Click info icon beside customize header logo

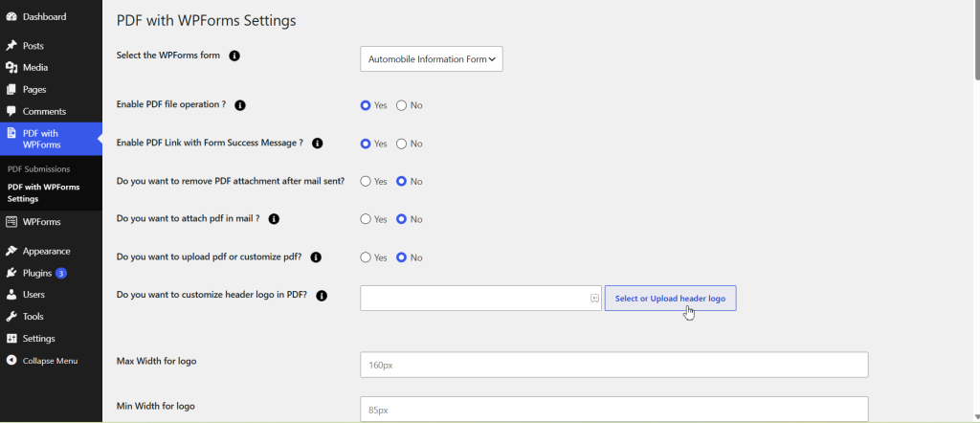[x=322, y=296]
